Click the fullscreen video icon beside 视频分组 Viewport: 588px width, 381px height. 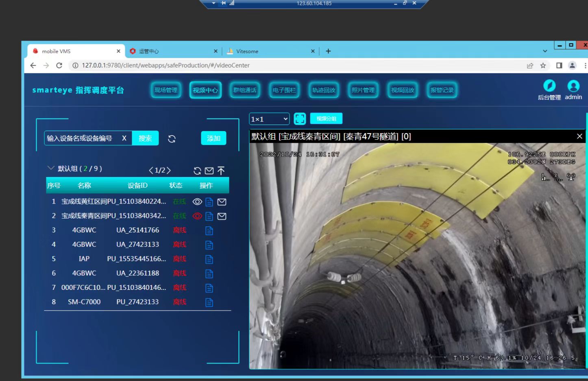click(300, 119)
